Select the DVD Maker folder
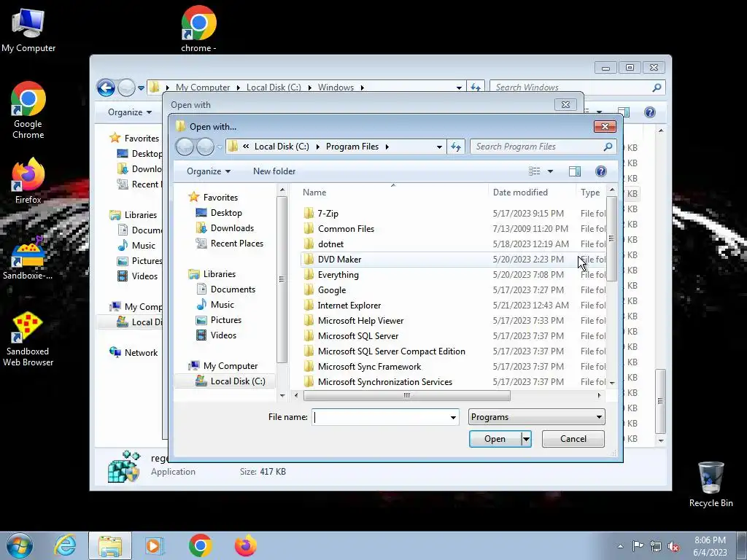 pyautogui.click(x=339, y=259)
